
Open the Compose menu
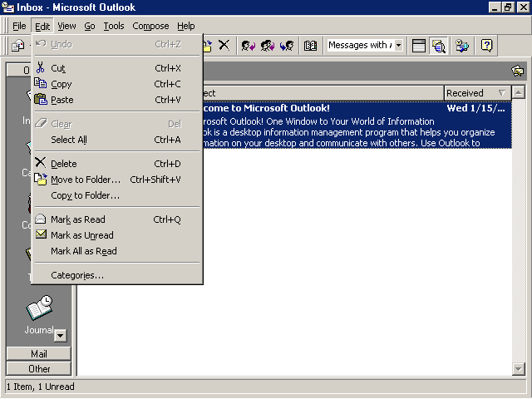click(150, 26)
